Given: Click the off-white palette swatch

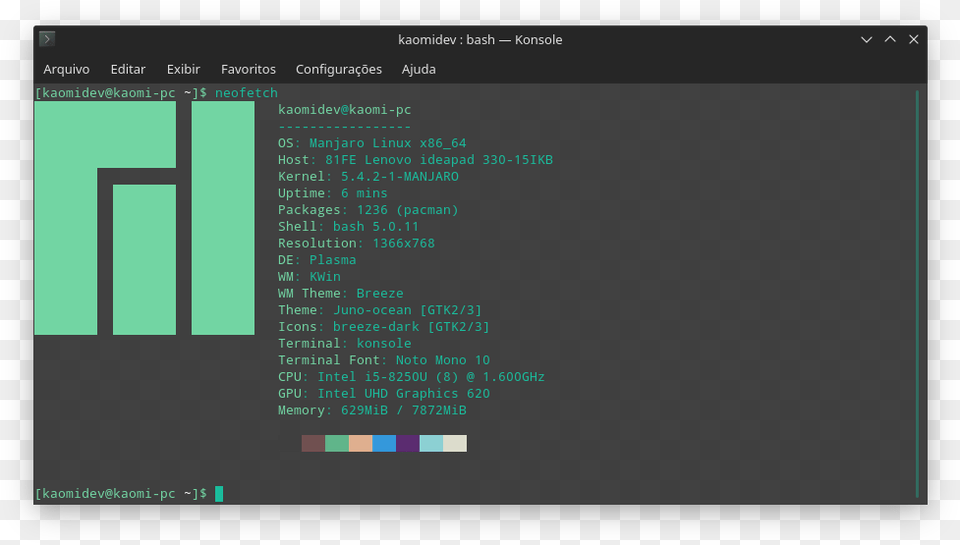Looking at the screenshot, I should [455, 443].
